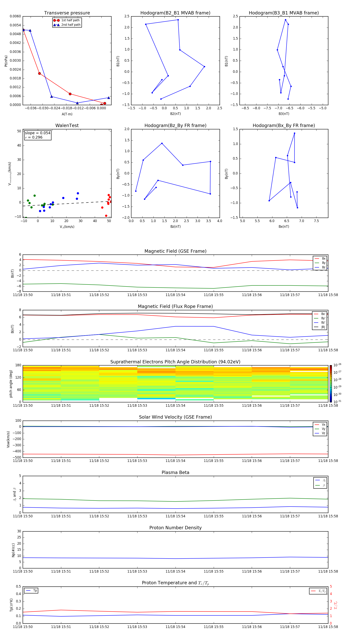Click the 'r = 0.296' annotation

(x=34, y=137)
